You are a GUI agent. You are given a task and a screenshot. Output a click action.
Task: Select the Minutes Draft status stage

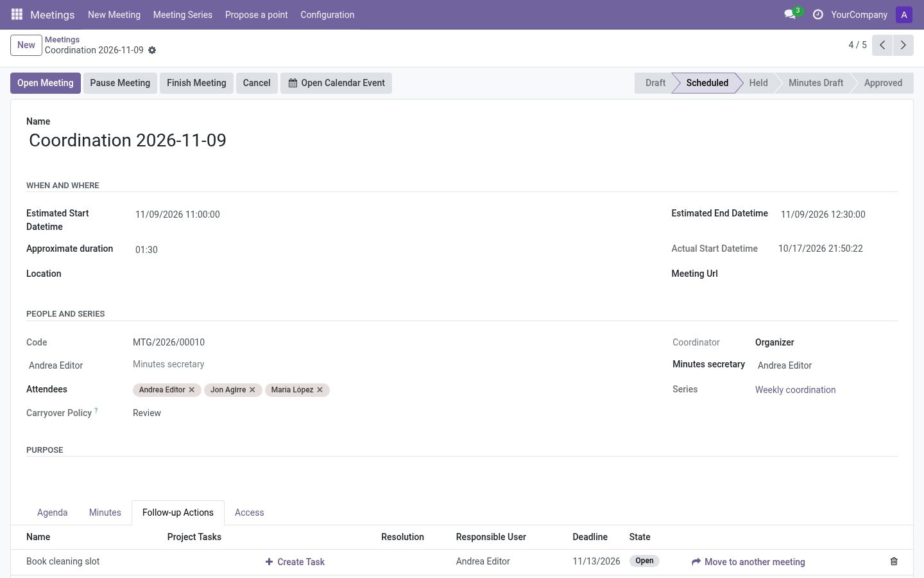coord(816,83)
